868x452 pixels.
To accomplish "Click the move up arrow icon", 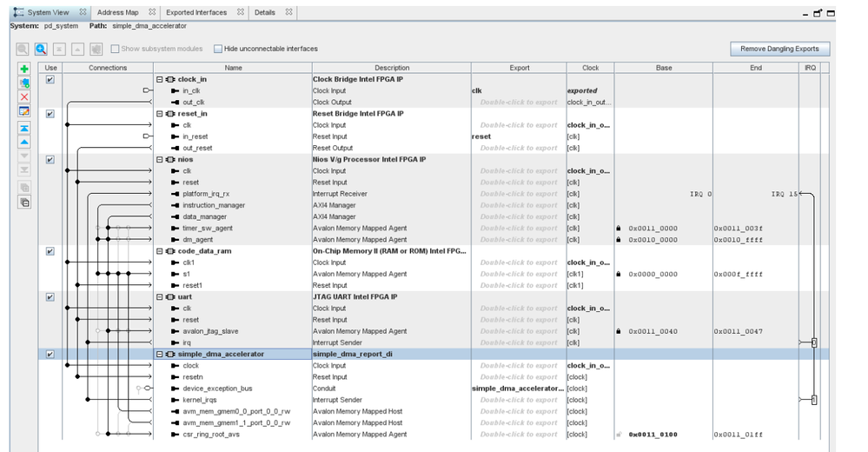I will tap(24, 142).
